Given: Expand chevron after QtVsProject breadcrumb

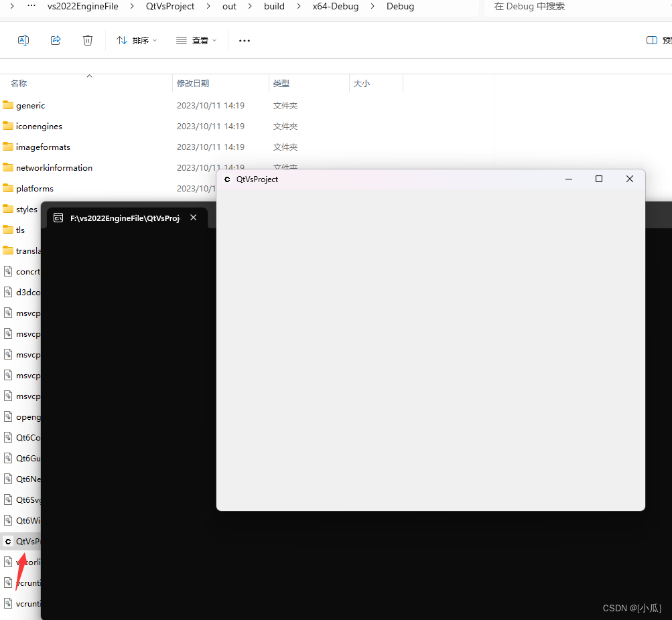Looking at the screenshot, I should [x=208, y=7].
